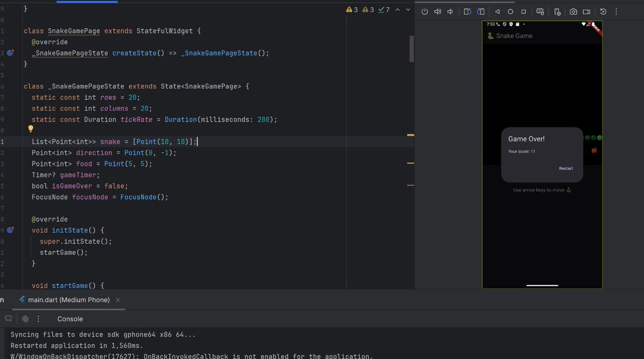
Task: Click the Snake Game app bar title
Action: pyautogui.click(x=514, y=36)
